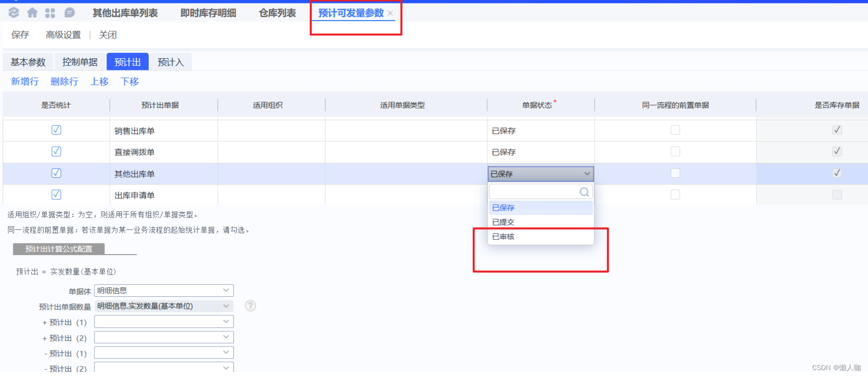Image resolution: width=868 pixels, height=376 pixels.
Task: Open the four-dot apps menu icon
Action: (x=50, y=13)
